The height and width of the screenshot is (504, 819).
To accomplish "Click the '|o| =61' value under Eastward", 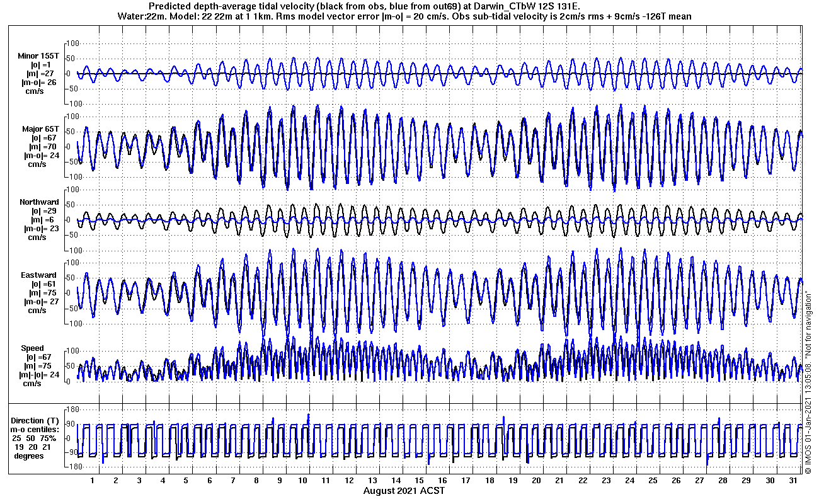I will click(x=42, y=284).
